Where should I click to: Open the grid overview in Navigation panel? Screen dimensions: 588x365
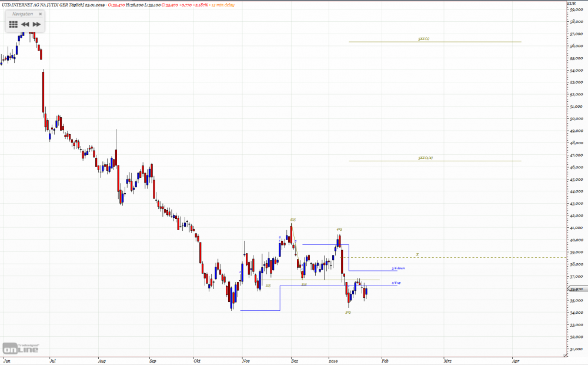(x=13, y=24)
